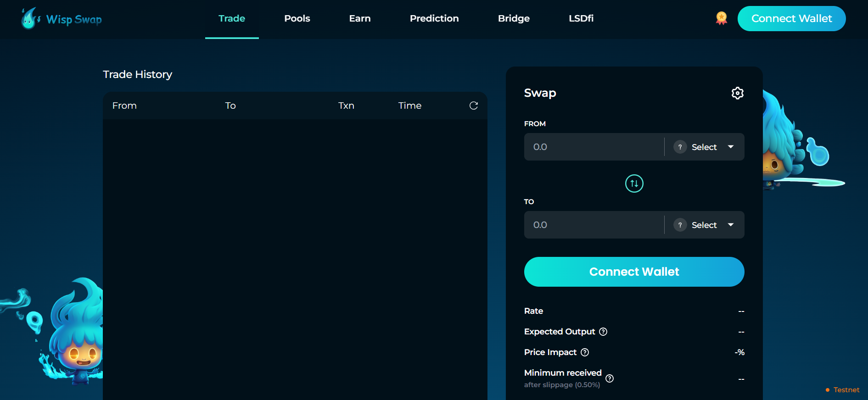Click the TO amount input field
This screenshot has height=400, width=868.
click(x=594, y=225)
